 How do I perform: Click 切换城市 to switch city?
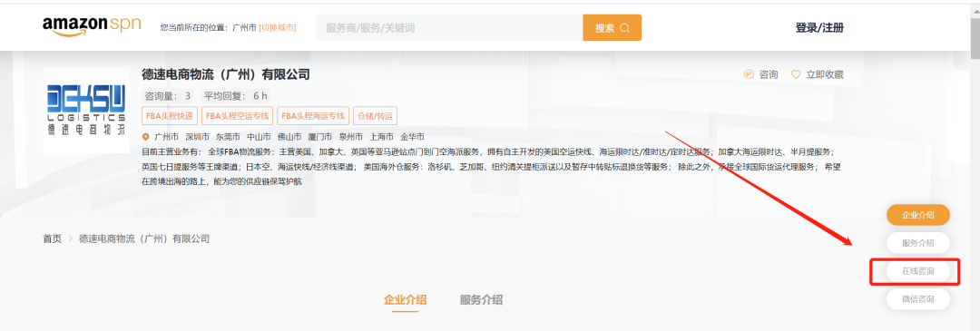(x=278, y=27)
